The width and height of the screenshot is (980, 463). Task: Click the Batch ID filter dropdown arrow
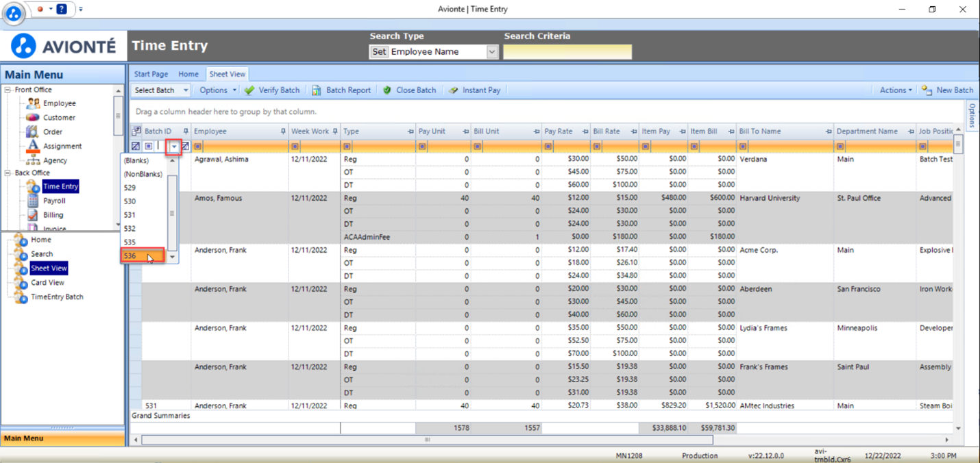tap(174, 147)
